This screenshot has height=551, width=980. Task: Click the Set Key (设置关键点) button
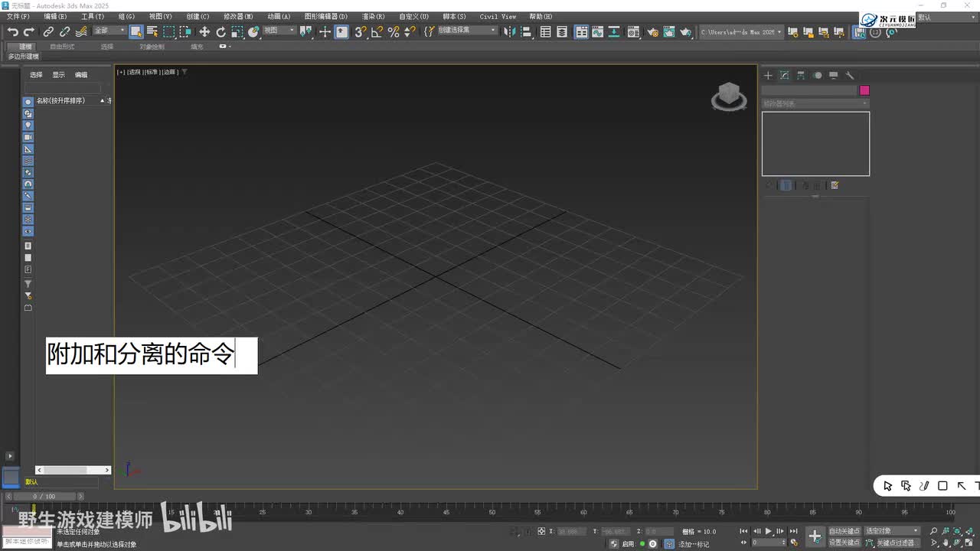[844, 542]
